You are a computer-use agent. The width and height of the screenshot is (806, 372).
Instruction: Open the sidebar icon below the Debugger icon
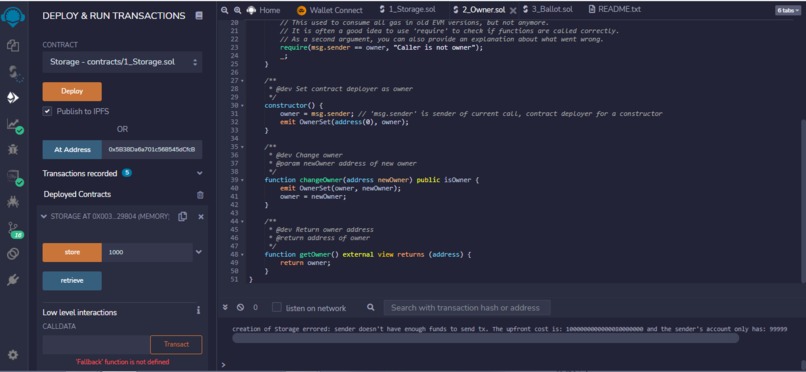[14, 177]
